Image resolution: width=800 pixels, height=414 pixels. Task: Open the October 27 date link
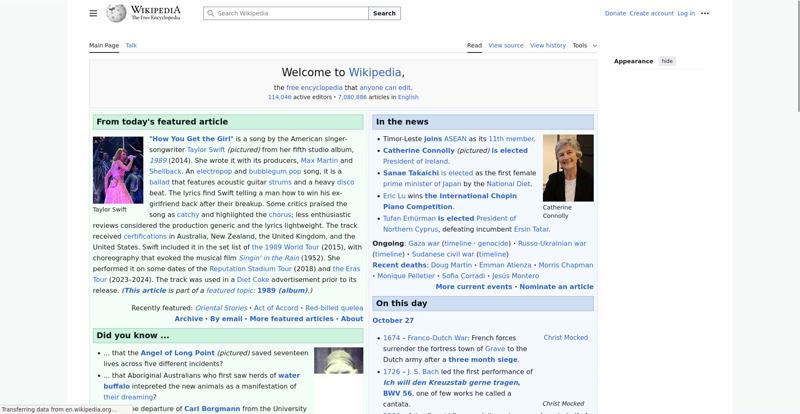(393, 321)
